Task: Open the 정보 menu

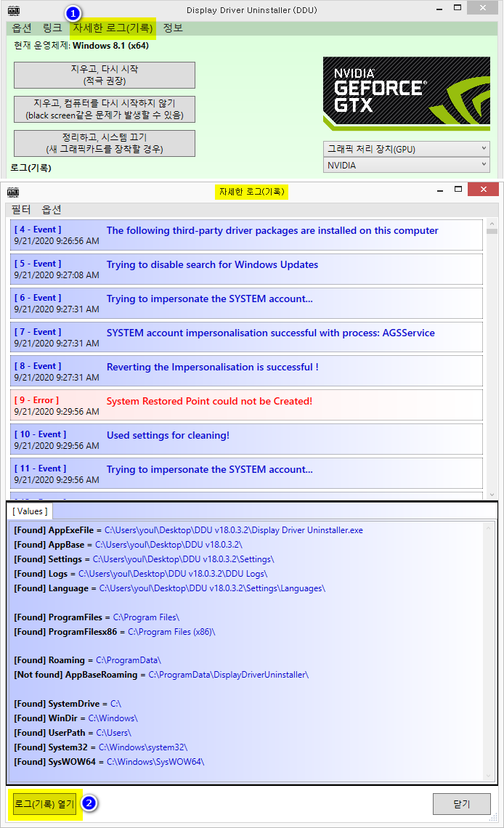Action: (173, 28)
